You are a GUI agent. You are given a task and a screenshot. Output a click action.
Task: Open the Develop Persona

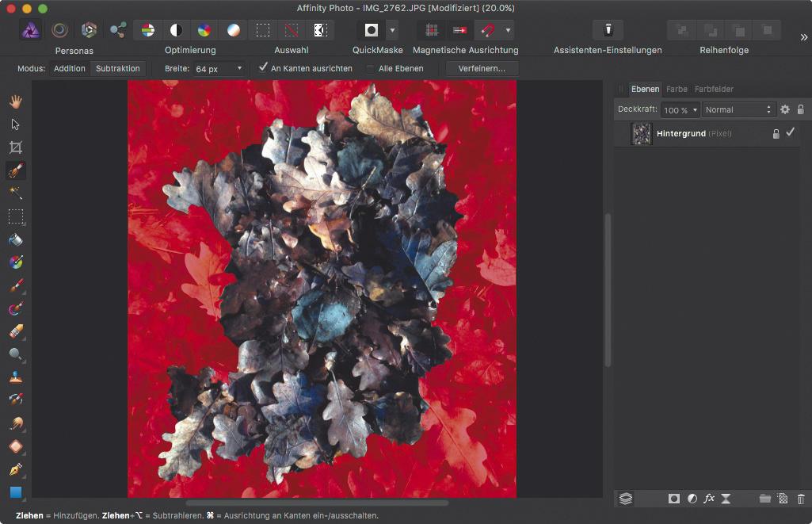click(89, 30)
